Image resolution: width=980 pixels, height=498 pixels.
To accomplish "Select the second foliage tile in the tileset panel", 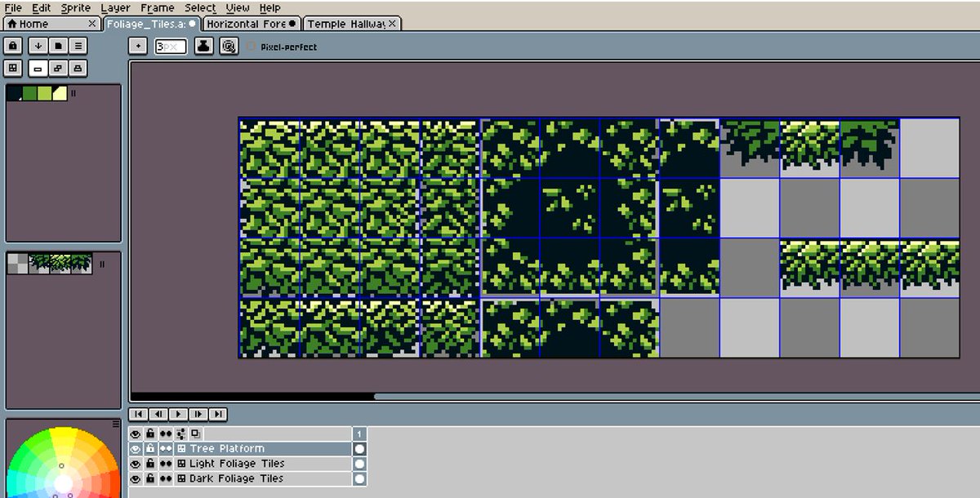I will [x=60, y=263].
